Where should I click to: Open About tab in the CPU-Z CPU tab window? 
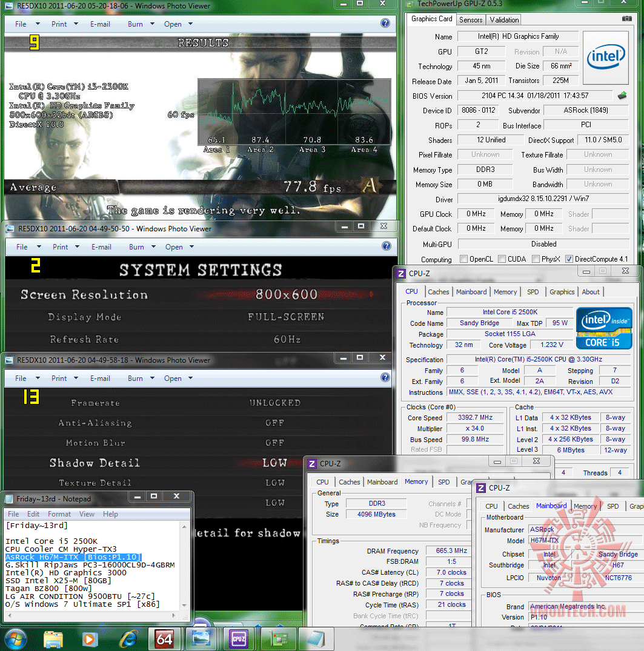coord(591,292)
